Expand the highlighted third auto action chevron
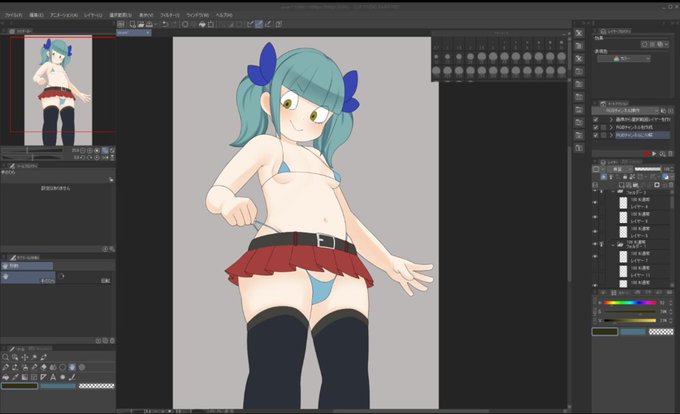Image resolution: width=680 pixels, height=414 pixels. (x=611, y=135)
